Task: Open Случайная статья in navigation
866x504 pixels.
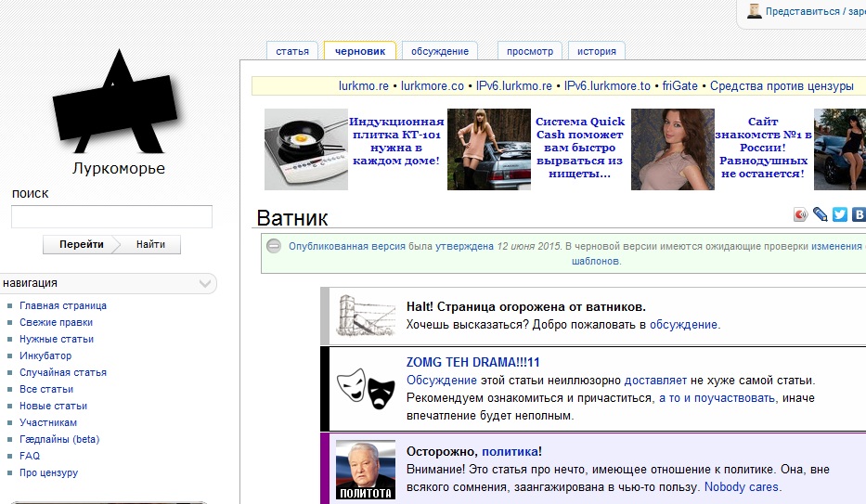Action: (x=63, y=372)
